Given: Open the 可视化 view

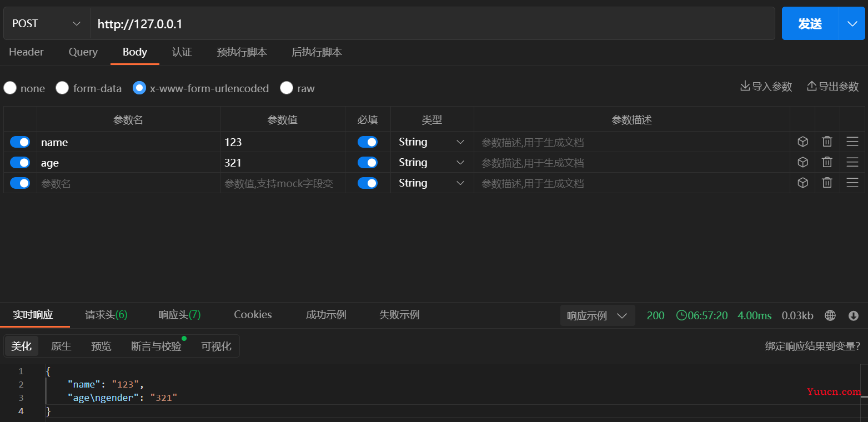Looking at the screenshot, I should coord(216,346).
